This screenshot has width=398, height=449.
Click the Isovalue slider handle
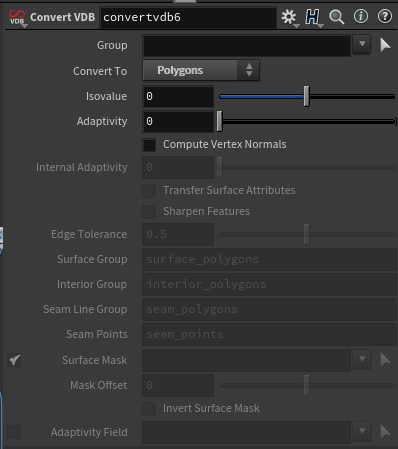point(306,96)
